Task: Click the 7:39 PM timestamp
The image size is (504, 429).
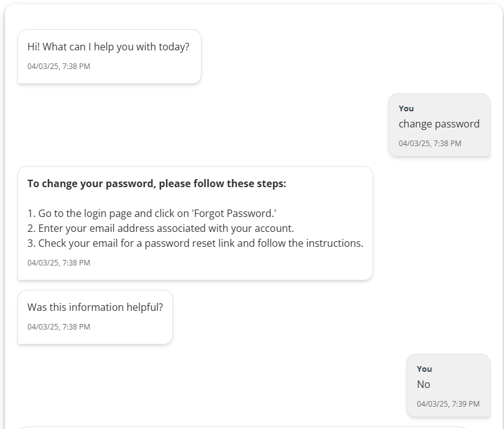Action: pos(448,404)
